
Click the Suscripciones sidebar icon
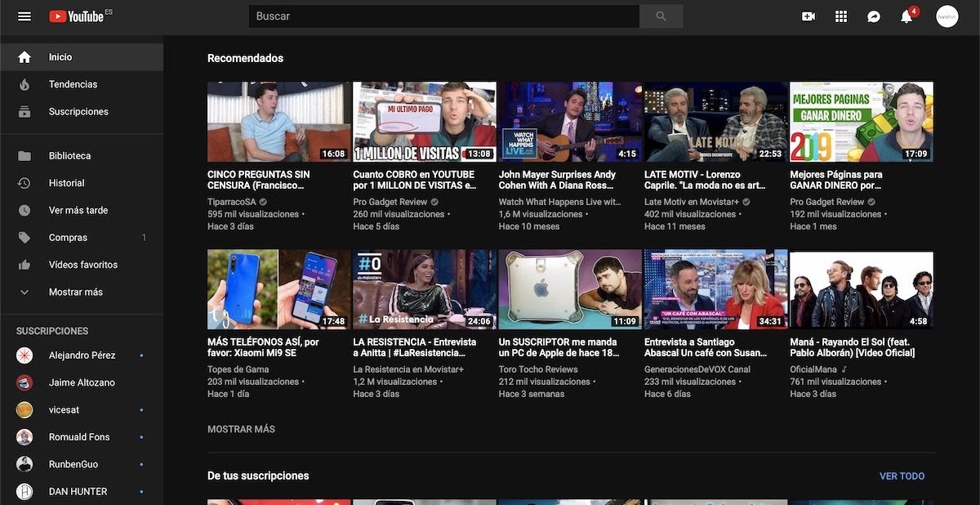(x=24, y=112)
